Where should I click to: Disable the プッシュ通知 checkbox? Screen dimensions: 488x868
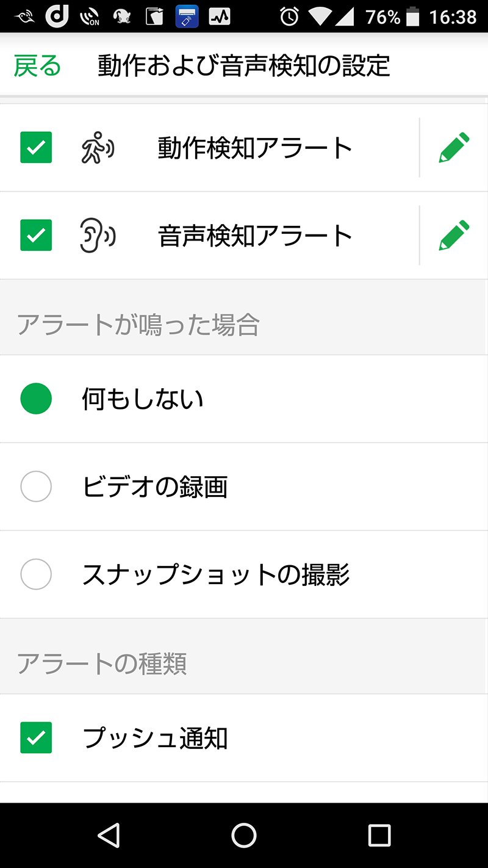[36, 737]
